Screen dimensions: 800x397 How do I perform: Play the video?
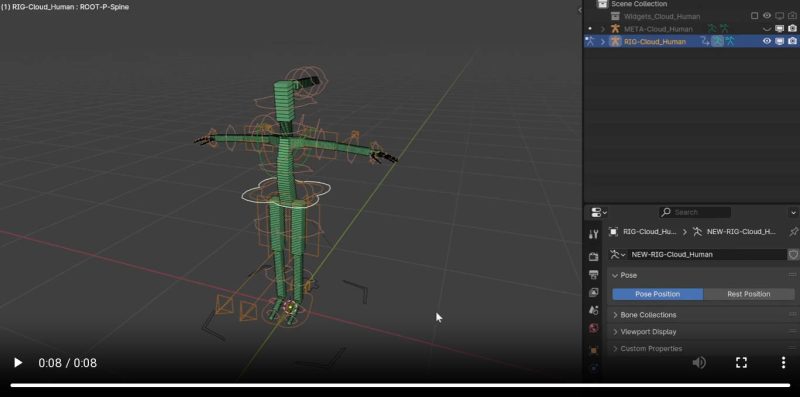(18, 363)
